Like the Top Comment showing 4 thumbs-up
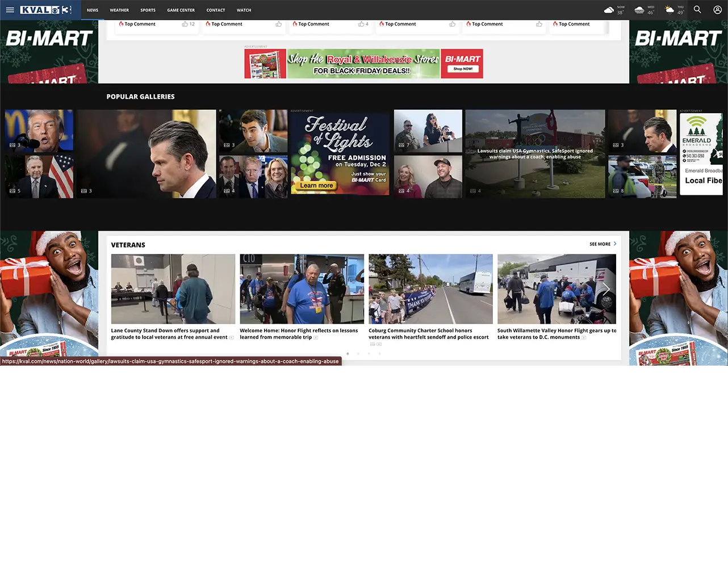The width and height of the screenshot is (728, 568). pos(361,24)
